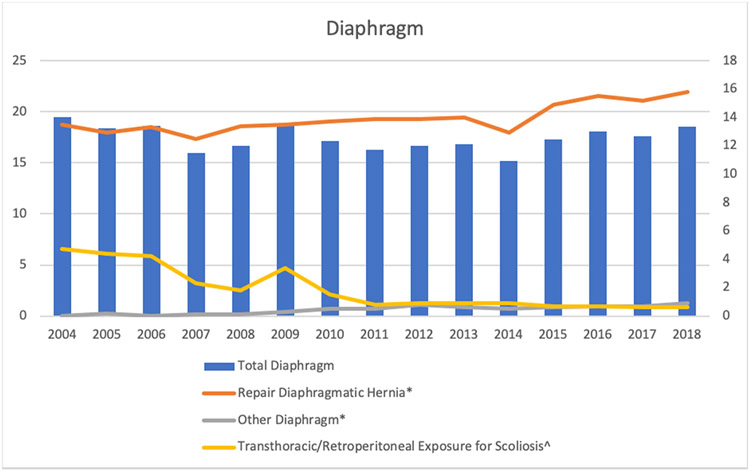This screenshot has width=750, height=471.
Task: Click the orange line endpoint at 2018
Action: tap(687, 92)
